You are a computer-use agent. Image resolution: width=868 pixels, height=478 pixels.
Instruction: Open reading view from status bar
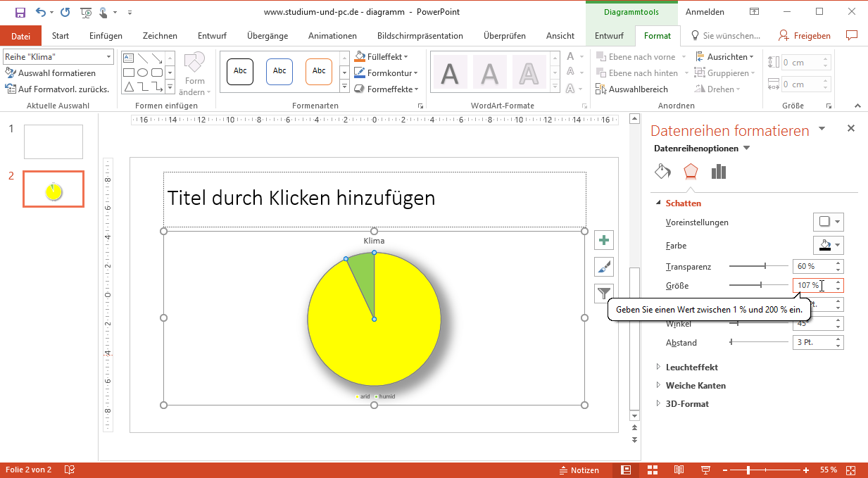679,470
